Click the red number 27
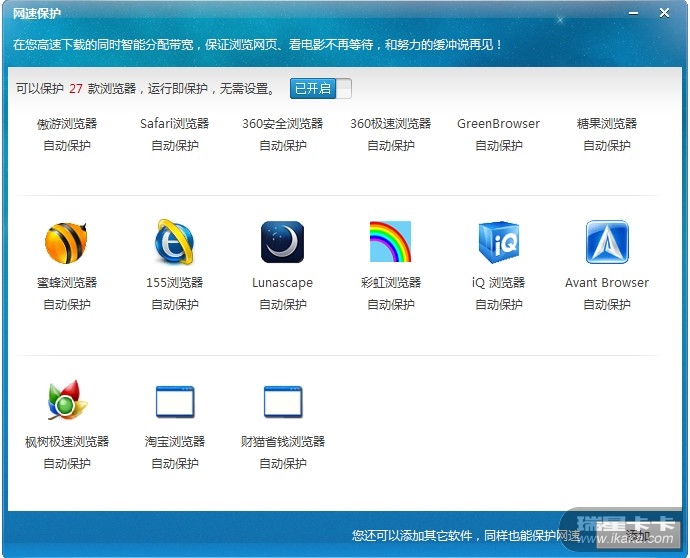This screenshot has width=690, height=558. tap(76, 89)
